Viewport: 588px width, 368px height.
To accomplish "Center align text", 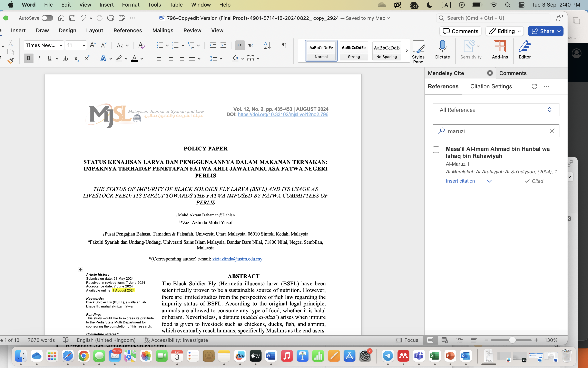I will point(170,58).
